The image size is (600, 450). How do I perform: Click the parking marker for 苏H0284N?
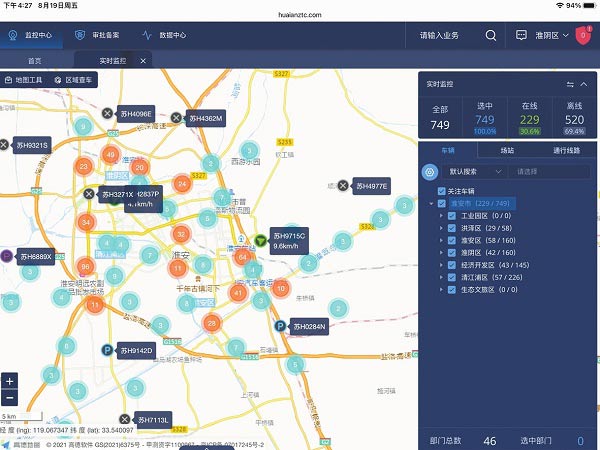tap(279, 326)
